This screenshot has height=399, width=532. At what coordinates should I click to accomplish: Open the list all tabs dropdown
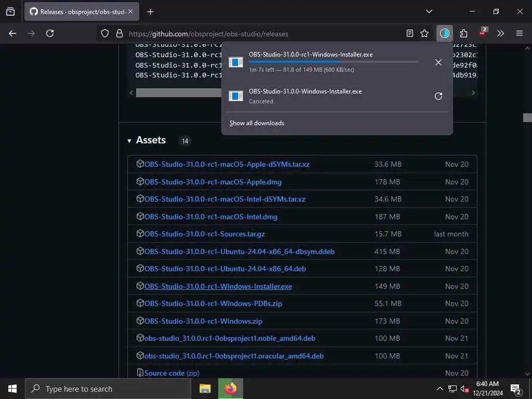point(429,11)
